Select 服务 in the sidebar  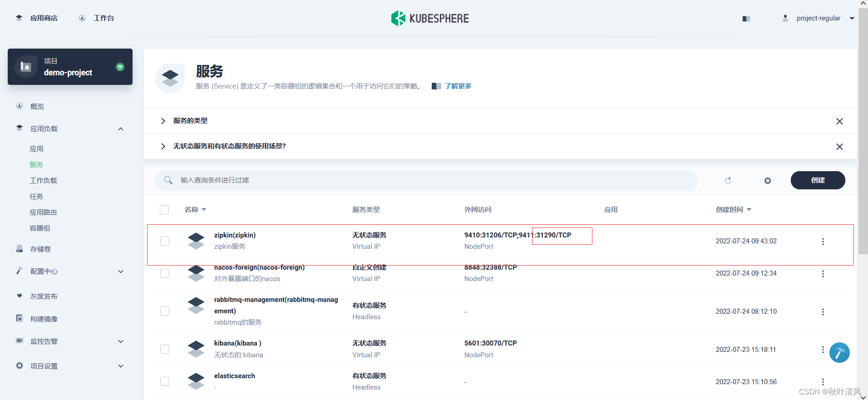[x=36, y=164]
